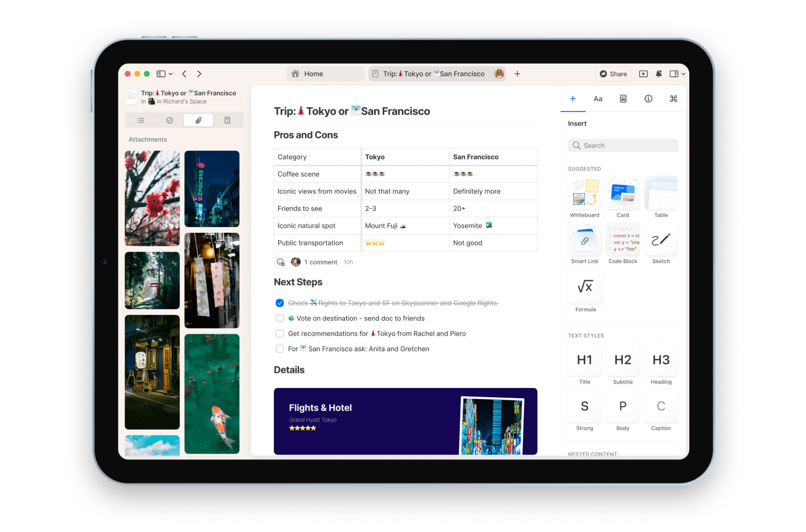Open the Flights & Hotel card
The image size is (806, 532).
coord(406,421)
